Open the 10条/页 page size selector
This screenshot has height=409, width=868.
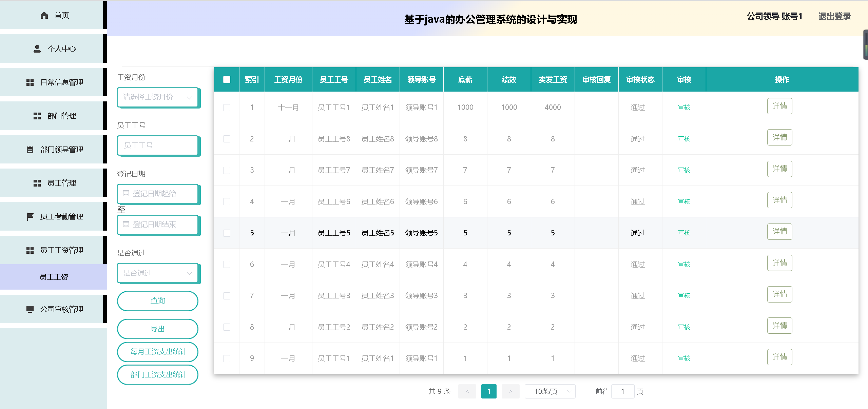click(550, 391)
